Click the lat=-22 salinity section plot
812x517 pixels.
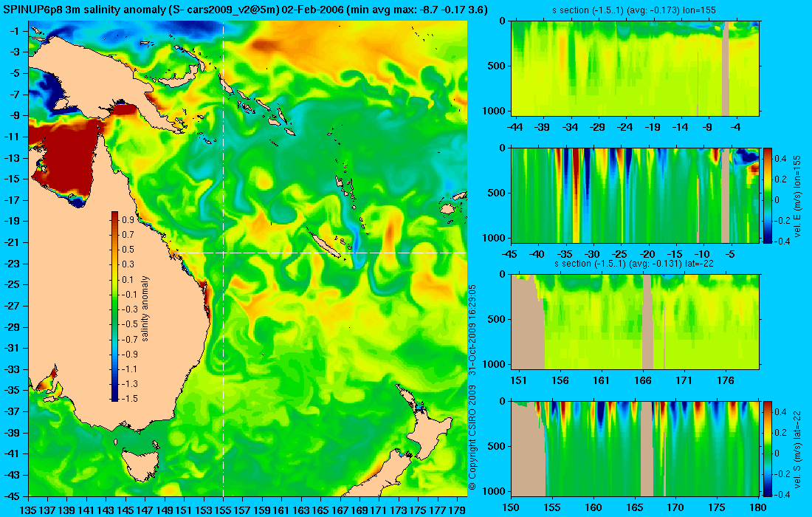[x=635, y=322]
